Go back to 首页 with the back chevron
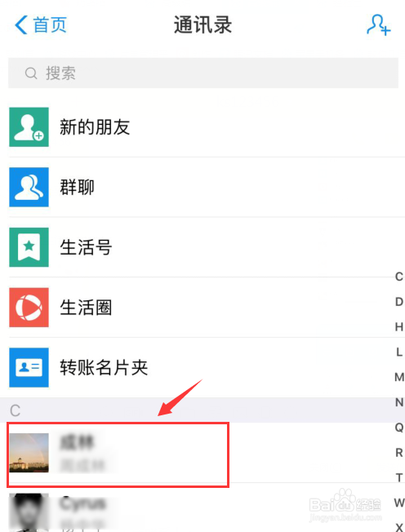Image resolution: width=405 pixels, height=532 pixels. pos(21,25)
